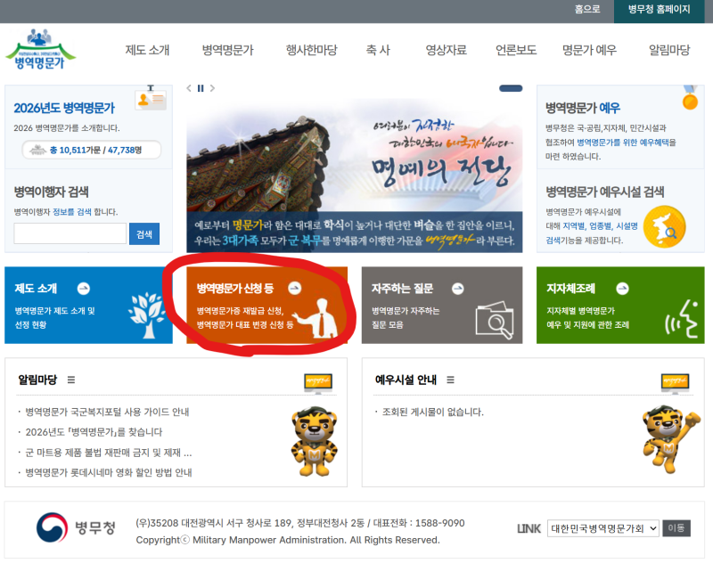Open the 병역명문가 menu

pyautogui.click(x=228, y=50)
